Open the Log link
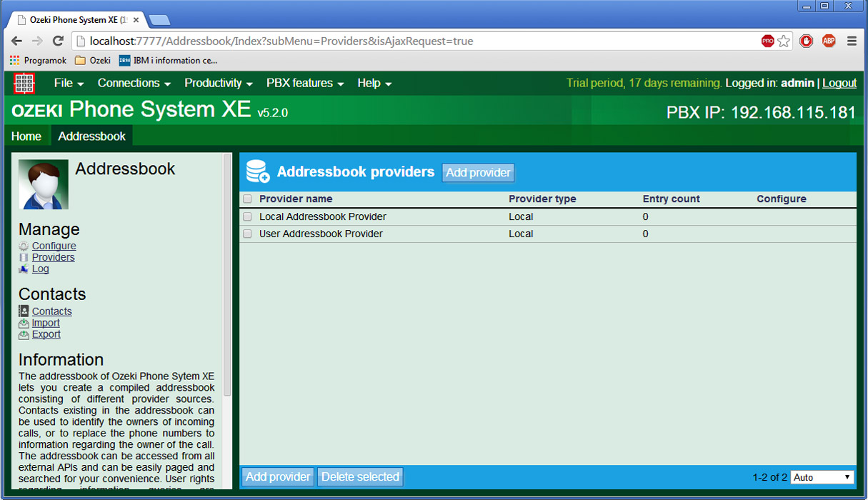 pos(41,269)
